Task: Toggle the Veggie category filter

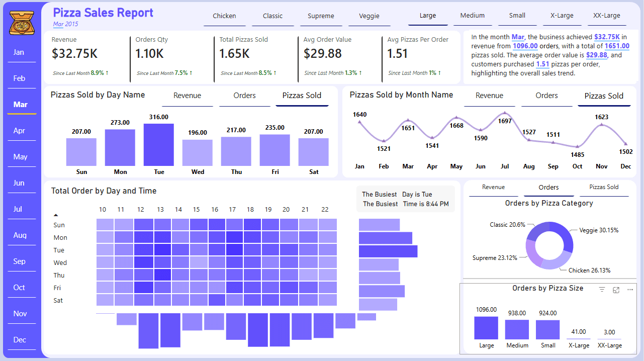Action: coord(369,16)
